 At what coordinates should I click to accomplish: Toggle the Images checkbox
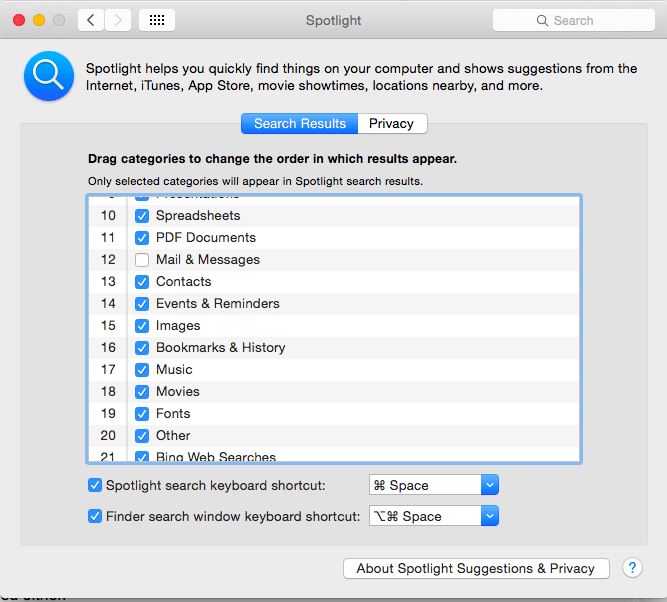pyautogui.click(x=142, y=326)
